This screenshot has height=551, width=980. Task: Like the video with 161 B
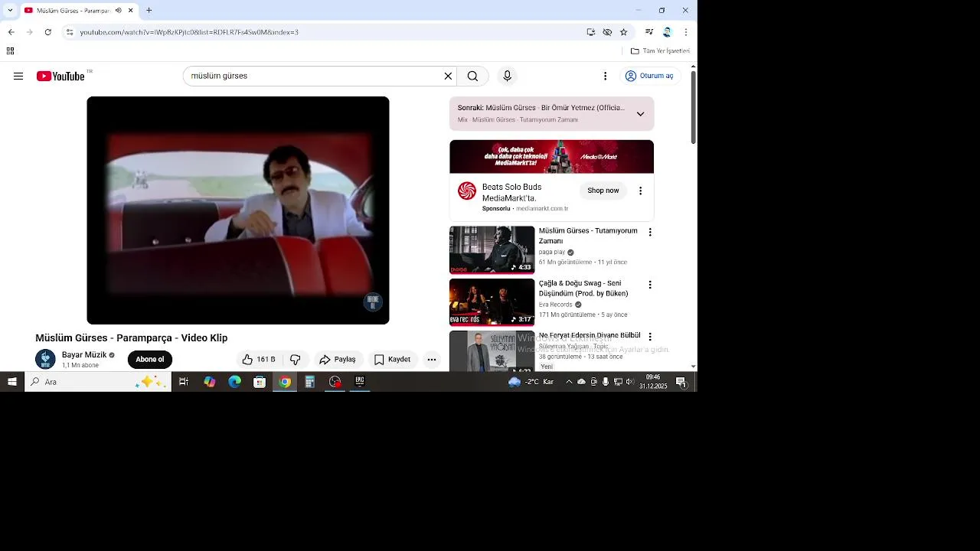coord(259,360)
